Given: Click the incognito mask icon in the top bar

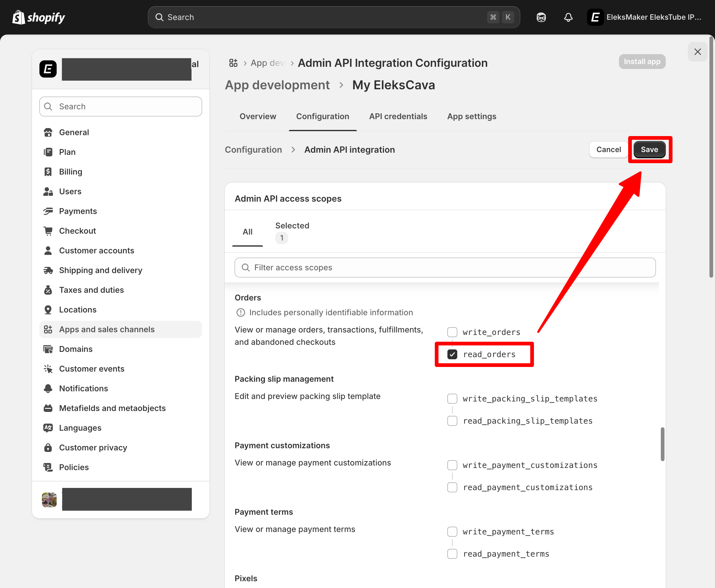Looking at the screenshot, I should (x=541, y=17).
